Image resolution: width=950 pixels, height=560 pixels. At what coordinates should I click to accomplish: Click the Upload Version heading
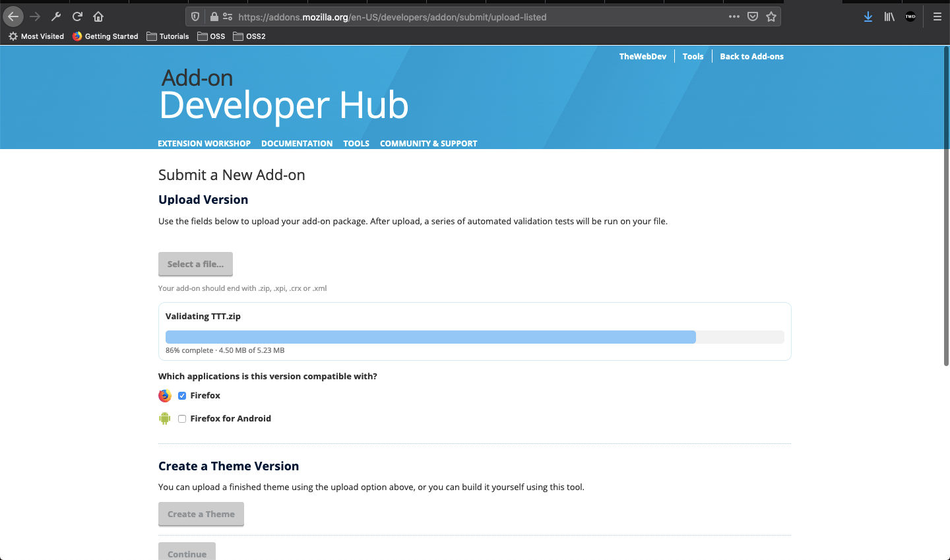pos(203,199)
